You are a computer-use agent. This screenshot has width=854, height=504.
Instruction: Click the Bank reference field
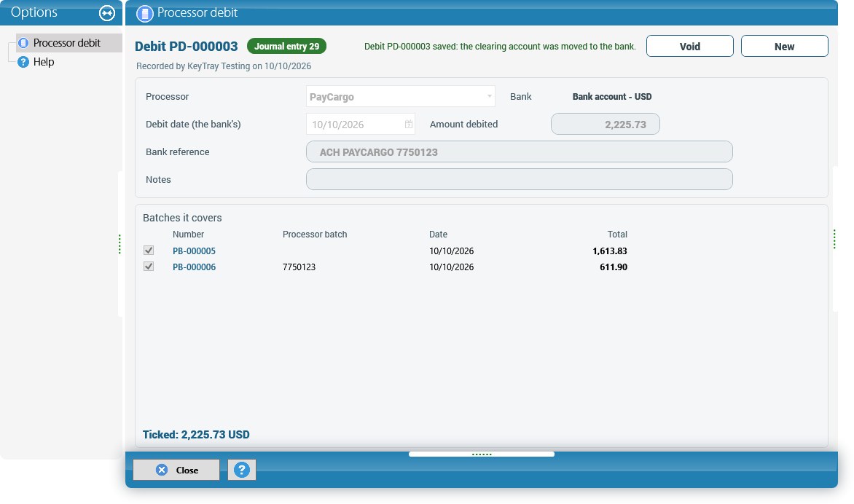[519, 151]
